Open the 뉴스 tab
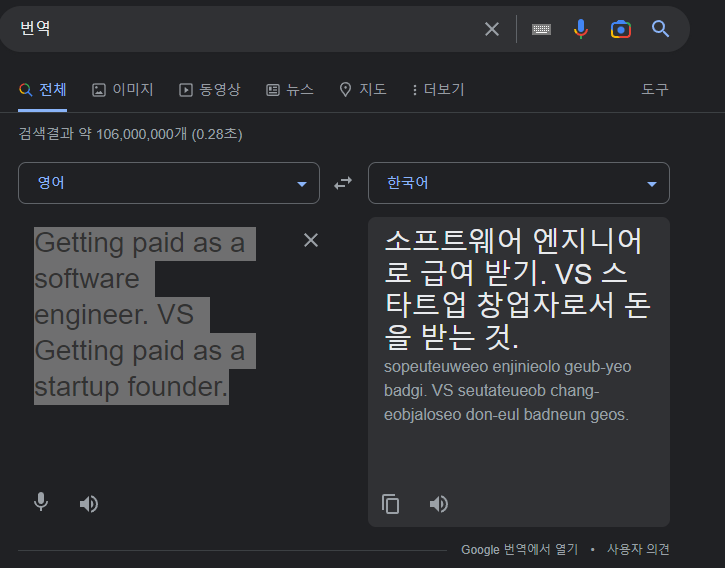725x568 pixels. (x=290, y=89)
